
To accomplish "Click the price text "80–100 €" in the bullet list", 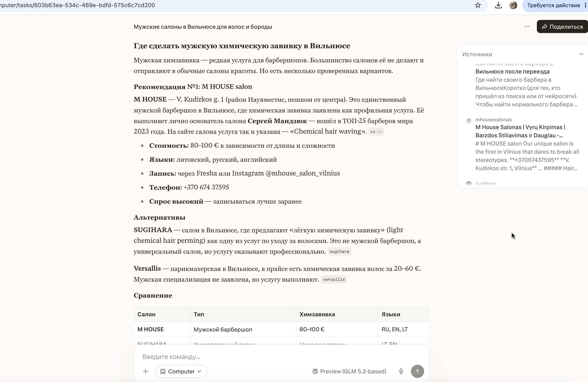I will click(204, 146).
